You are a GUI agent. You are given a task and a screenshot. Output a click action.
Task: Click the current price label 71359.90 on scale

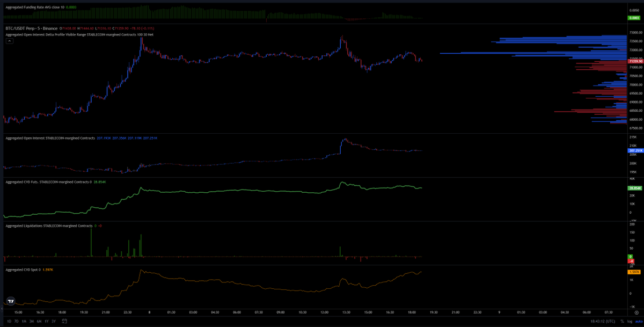click(635, 61)
